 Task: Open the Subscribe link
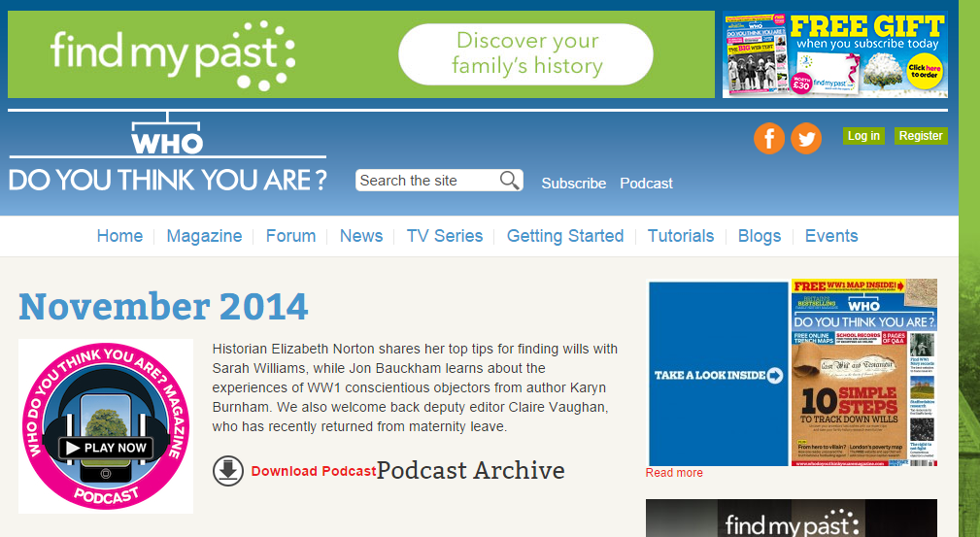574,184
